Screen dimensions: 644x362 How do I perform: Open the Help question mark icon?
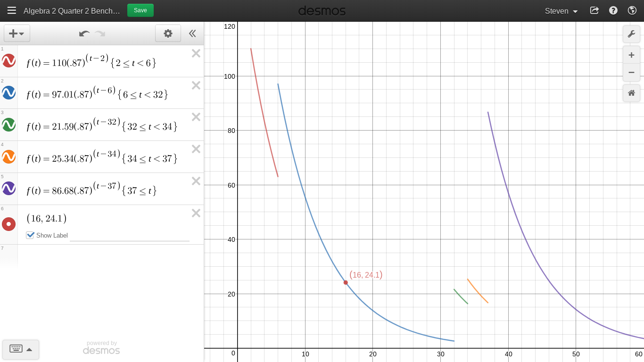[613, 10]
